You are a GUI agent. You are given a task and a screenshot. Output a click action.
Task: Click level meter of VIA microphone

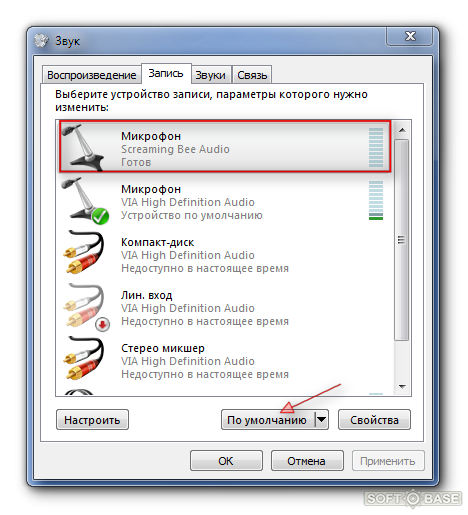coord(376,200)
